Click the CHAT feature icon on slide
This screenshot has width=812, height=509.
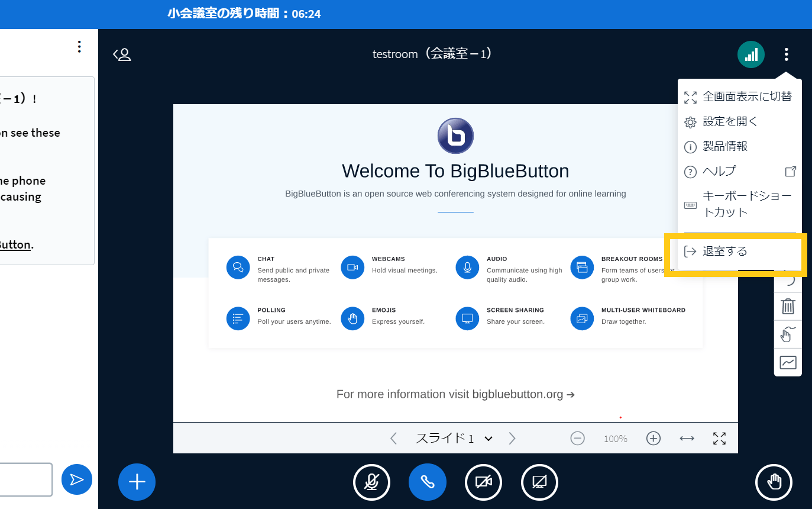[x=238, y=268]
